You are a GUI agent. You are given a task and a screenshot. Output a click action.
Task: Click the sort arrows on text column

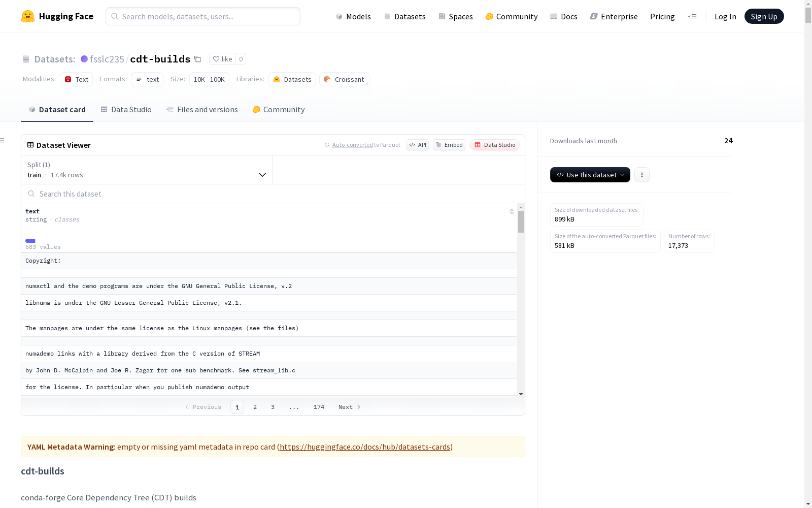point(512,211)
